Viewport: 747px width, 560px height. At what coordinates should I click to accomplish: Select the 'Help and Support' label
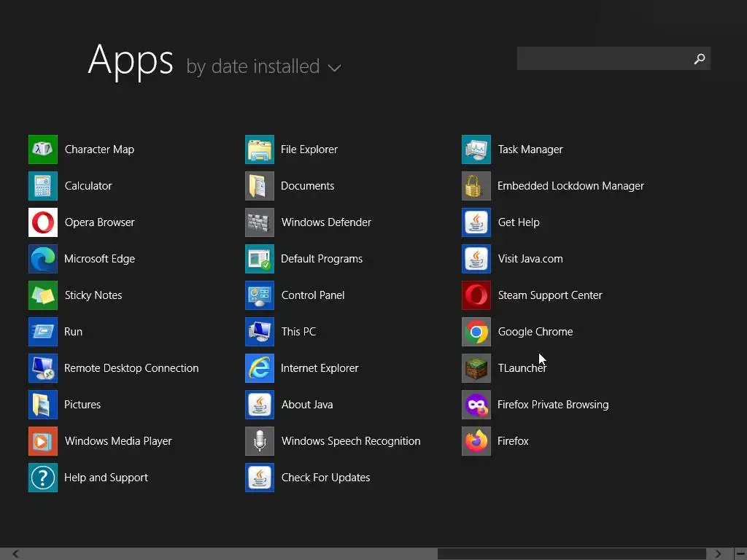coord(107,478)
